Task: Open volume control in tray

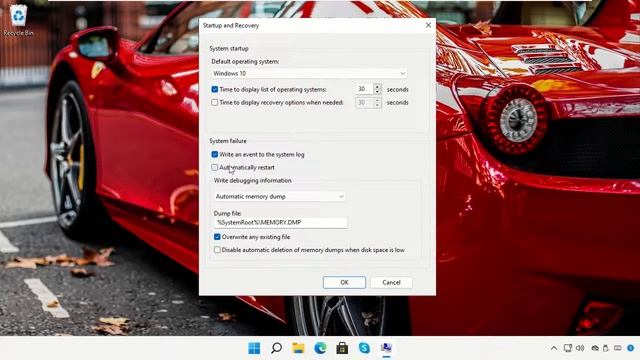Action: [x=580, y=348]
